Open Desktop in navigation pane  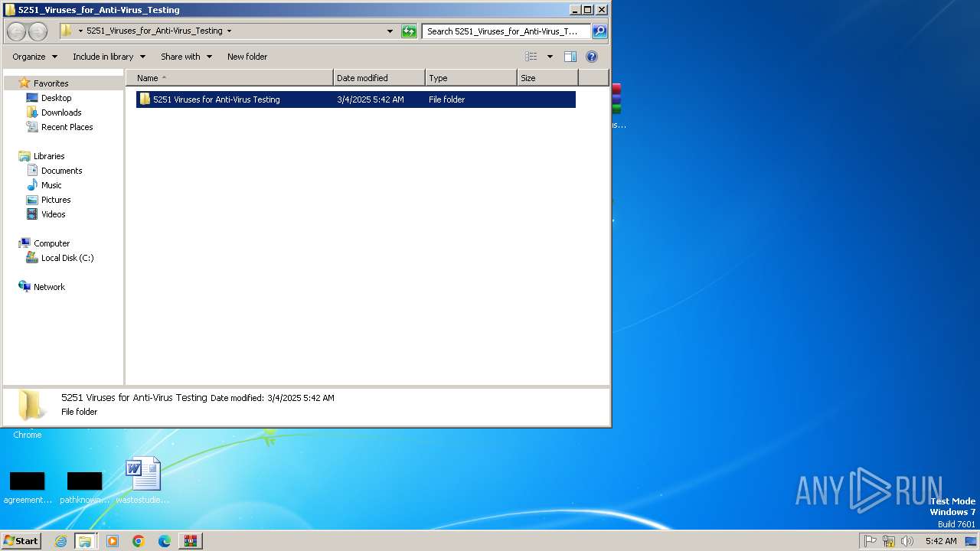click(56, 98)
